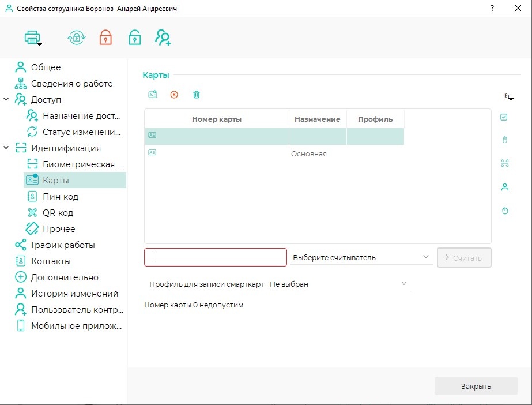532x405 pixels.
Task: Click the Закрыть button
Action: (x=476, y=386)
